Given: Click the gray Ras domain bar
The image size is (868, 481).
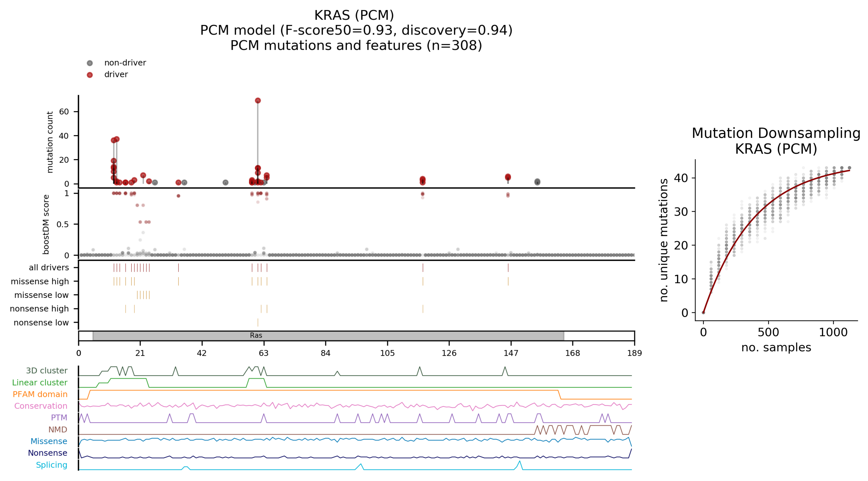Looking at the screenshot, I should tap(328, 336).
